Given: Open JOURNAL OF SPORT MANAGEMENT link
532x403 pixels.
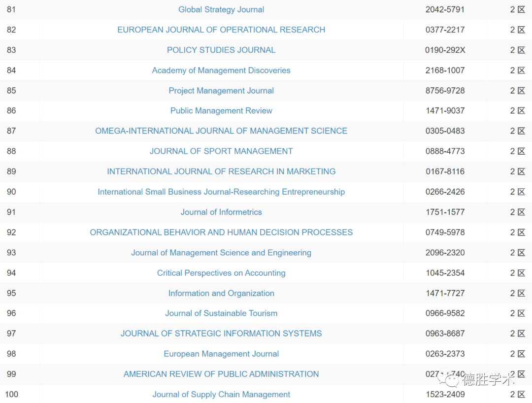Looking at the screenshot, I should coord(221,151).
